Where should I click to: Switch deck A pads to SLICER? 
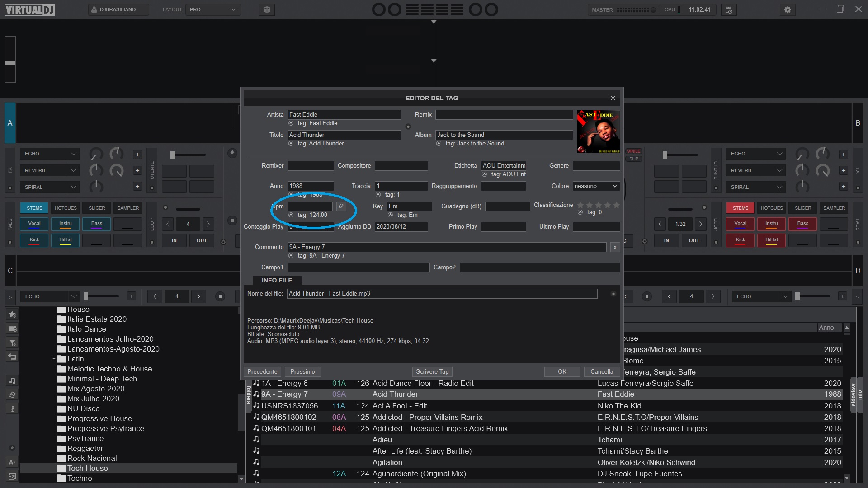pyautogui.click(x=97, y=208)
